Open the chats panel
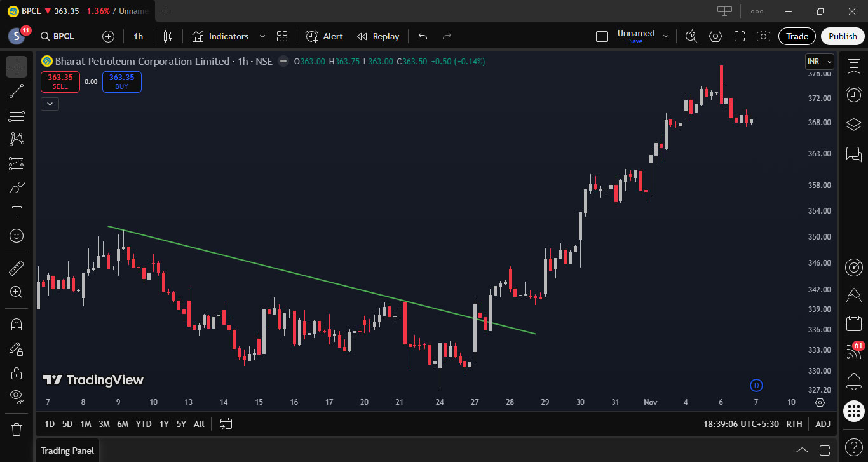The width and height of the screenshot is (868, 462). point(854,153)
